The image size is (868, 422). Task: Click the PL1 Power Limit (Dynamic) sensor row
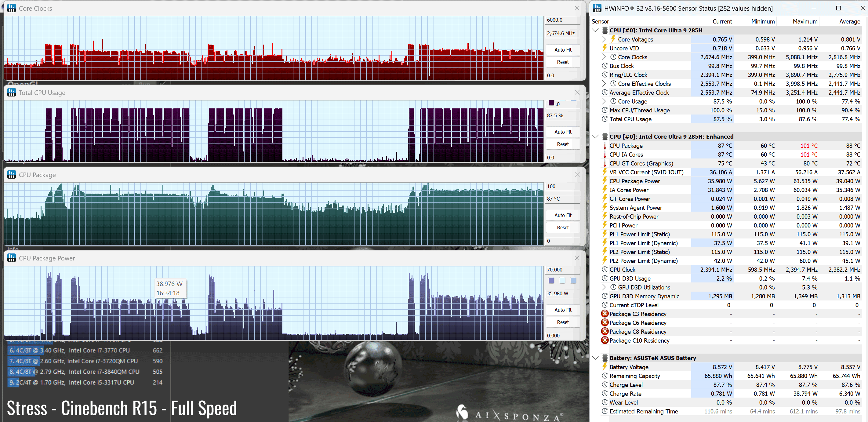click(x=731, y=243)
